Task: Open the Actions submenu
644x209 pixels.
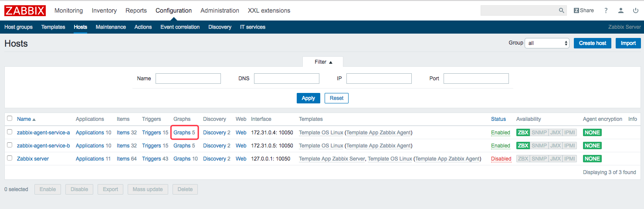Action: pos(143,27)
